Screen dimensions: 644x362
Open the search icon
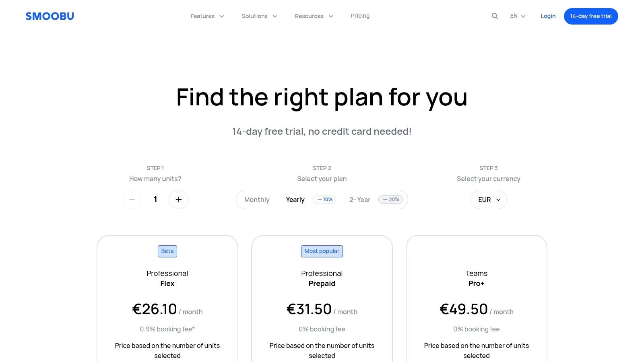(x=495, y=16)
